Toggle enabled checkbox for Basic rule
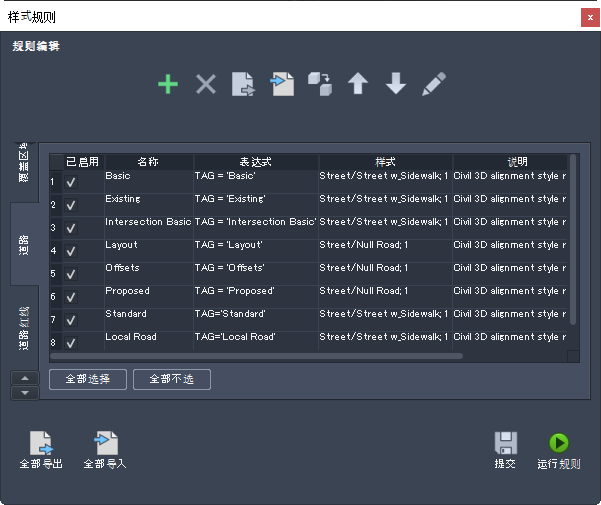 click(x=71, y=182)
